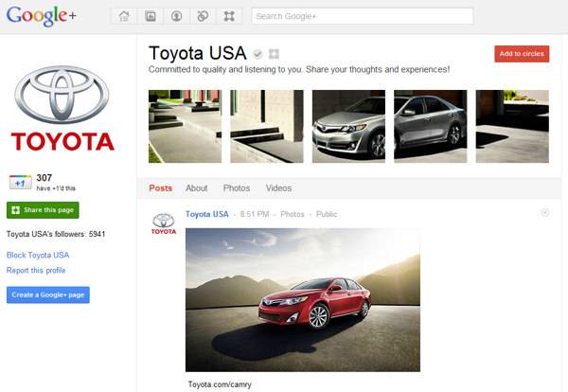Open second scrapbook photo of concrete steps
568x392 pixels.
pos(267,127)
